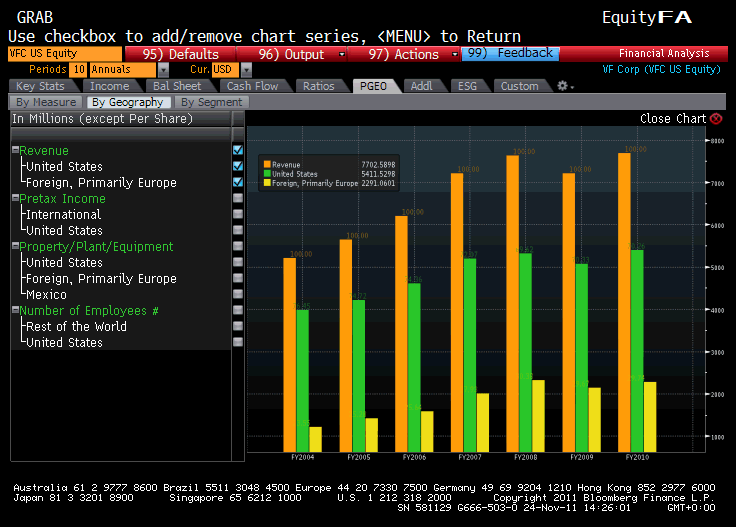Click the Periods count input box
736x527 pixels.
pos(78,70)
